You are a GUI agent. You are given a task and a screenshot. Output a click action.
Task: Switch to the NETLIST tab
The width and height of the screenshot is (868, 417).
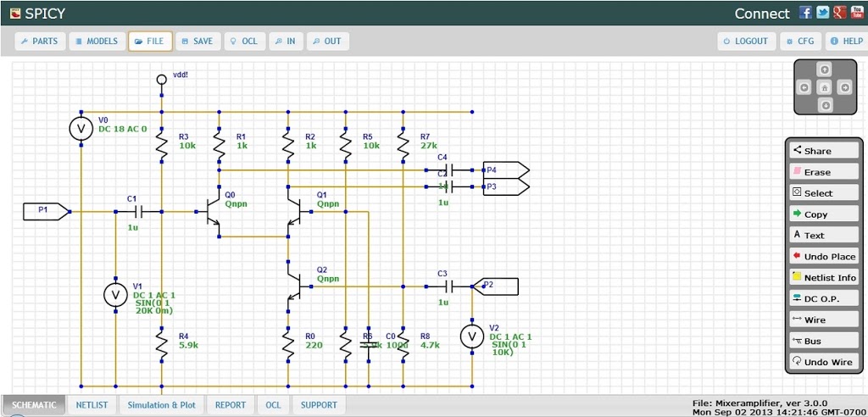tap(92, 405)
